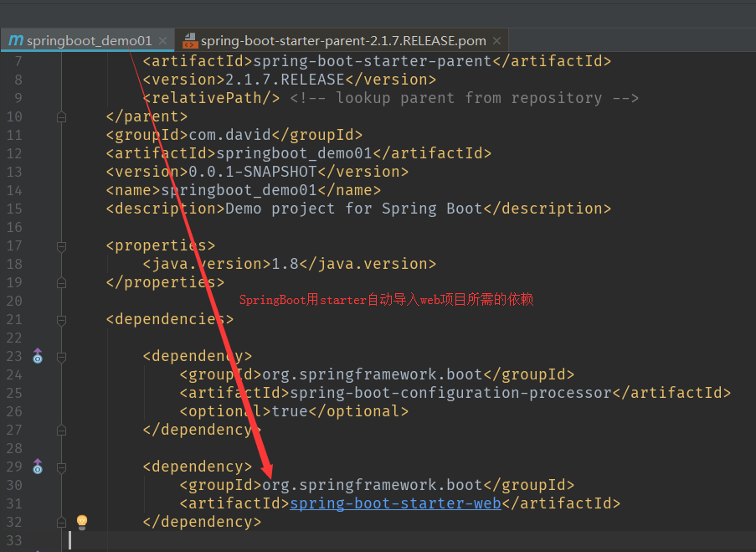The height and width of the screenshot is (552, 756).
Task: Click line number 20 in the gutter
Action: [14, 301]
